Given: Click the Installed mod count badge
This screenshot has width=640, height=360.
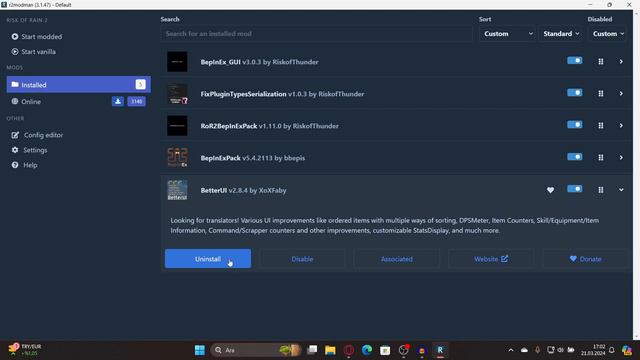Looking at the screenshot, I should click(x=140, y=84).
